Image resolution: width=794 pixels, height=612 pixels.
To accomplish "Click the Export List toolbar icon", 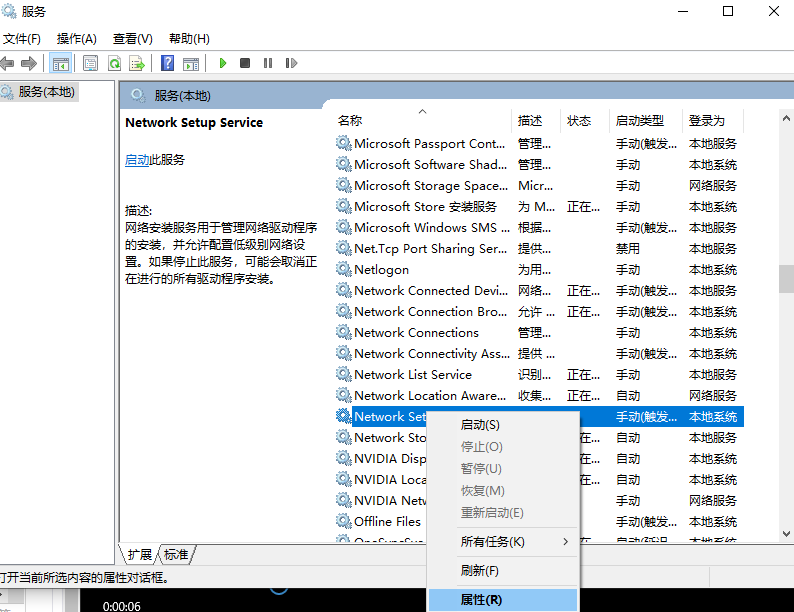I will pos(137,63).
